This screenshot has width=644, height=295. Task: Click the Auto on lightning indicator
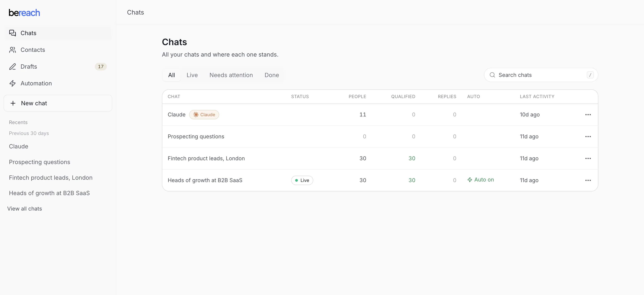(x=481, y=180)
